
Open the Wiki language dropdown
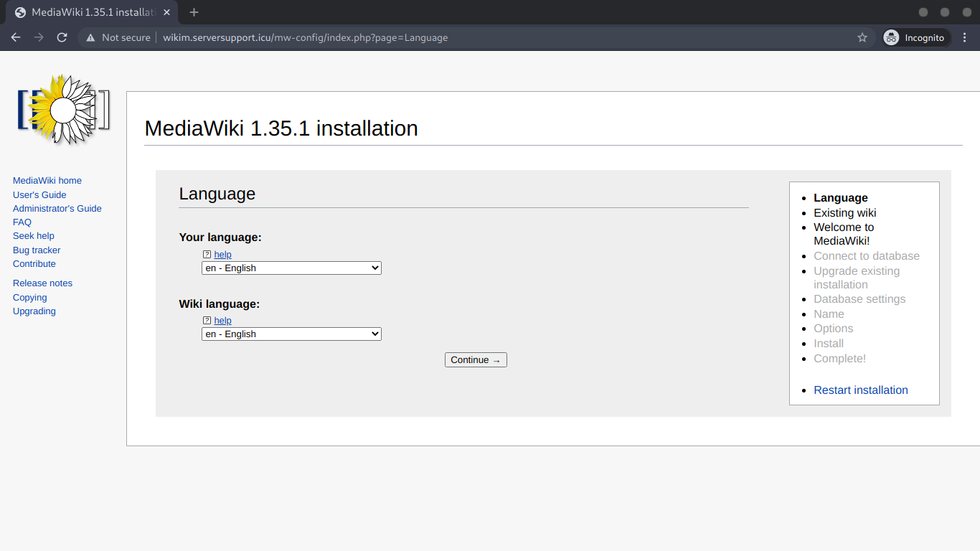point(291,334)
